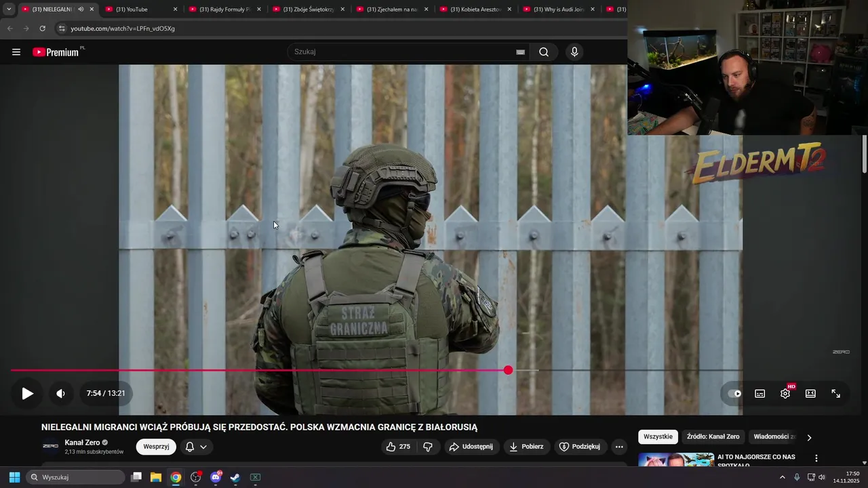Click the Wesprzyj join button
The height and width of the screenshot is (488, 868).
156,447
